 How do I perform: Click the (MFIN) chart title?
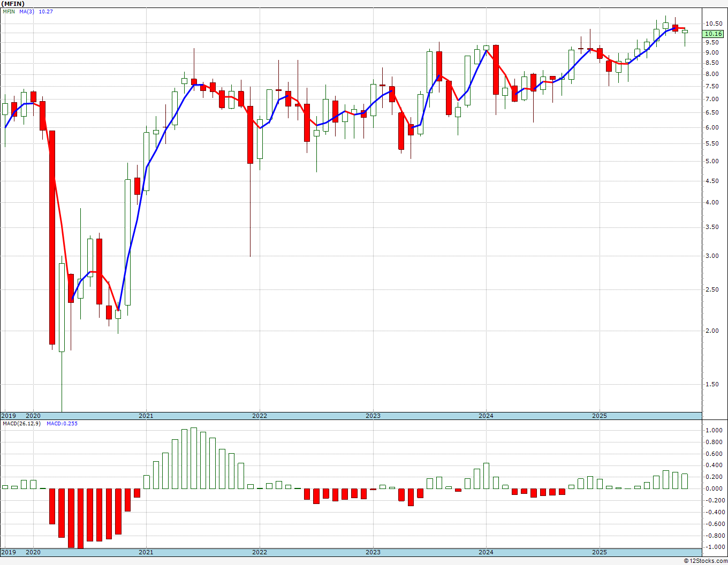[13, 4]
